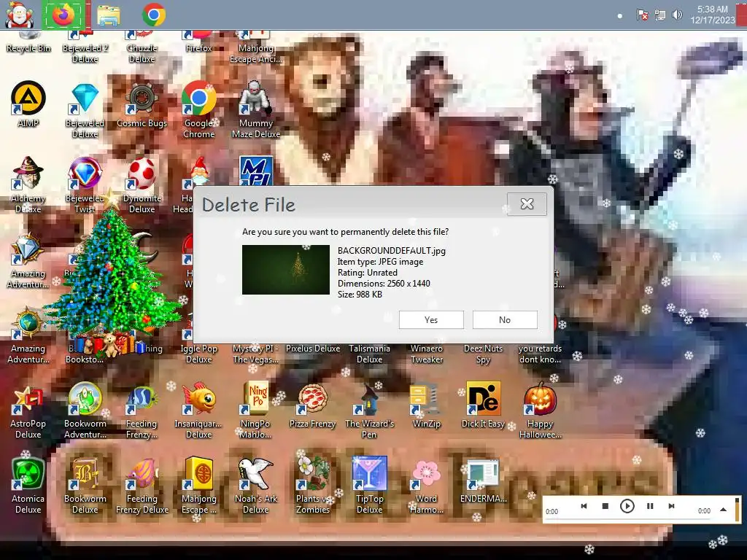The height and width of the screenshot is (560, 747).
Task: Click the Pixelus Deluxe label
Action: tap(313, 349)
